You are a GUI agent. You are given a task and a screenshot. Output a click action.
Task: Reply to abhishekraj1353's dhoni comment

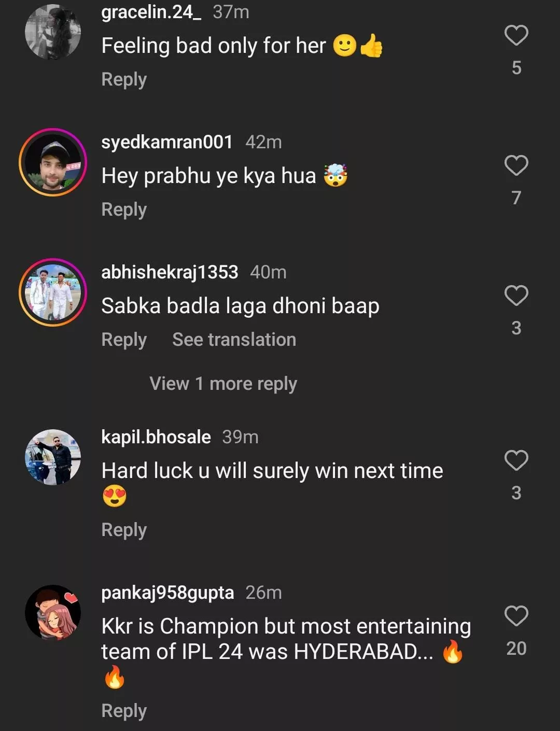[124, 340]
